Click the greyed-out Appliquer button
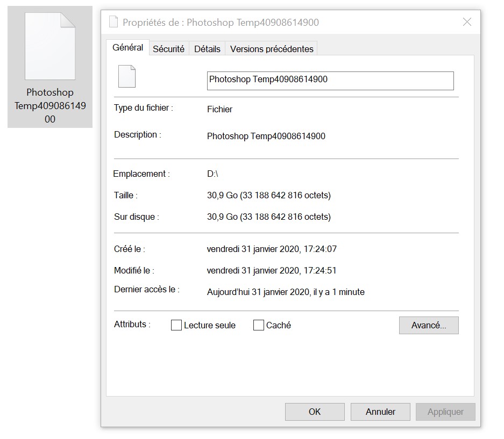 [445, 412]
